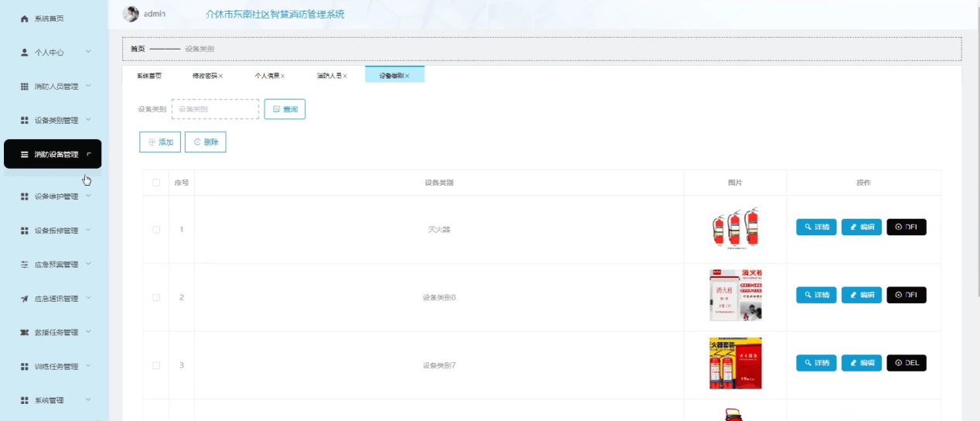
Task: Click 编辑 for row 灭火器
Action: (862, 228)
